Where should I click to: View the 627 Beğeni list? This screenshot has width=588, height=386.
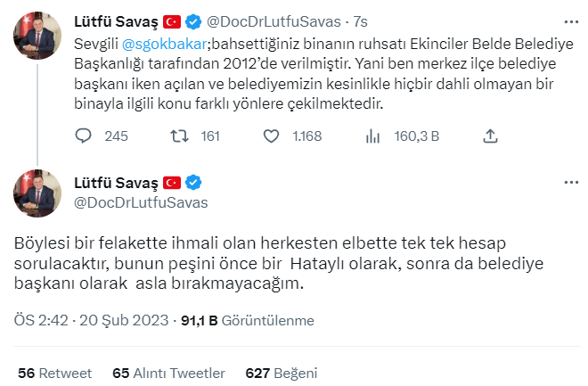282,372
